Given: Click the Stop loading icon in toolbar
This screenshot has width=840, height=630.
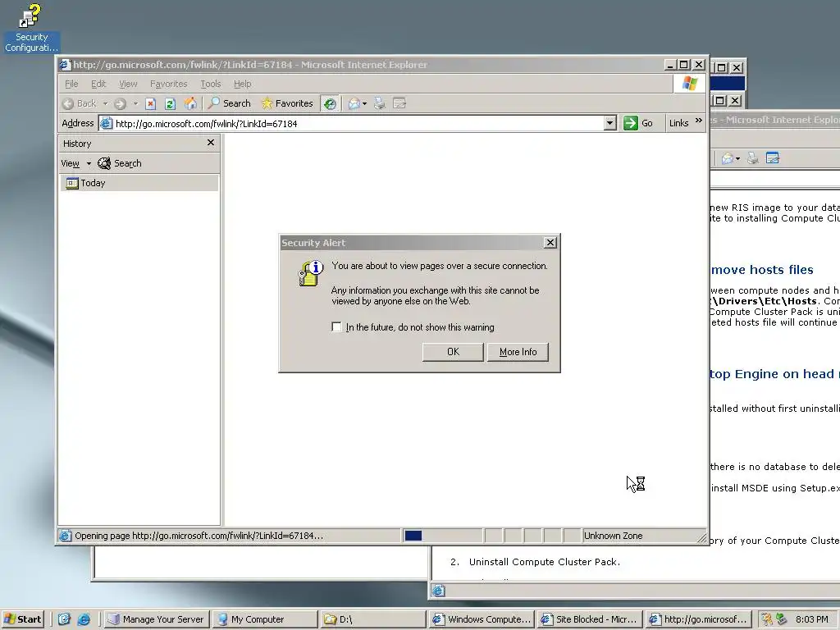Looking at the screenshot, I should coord(151,103).
